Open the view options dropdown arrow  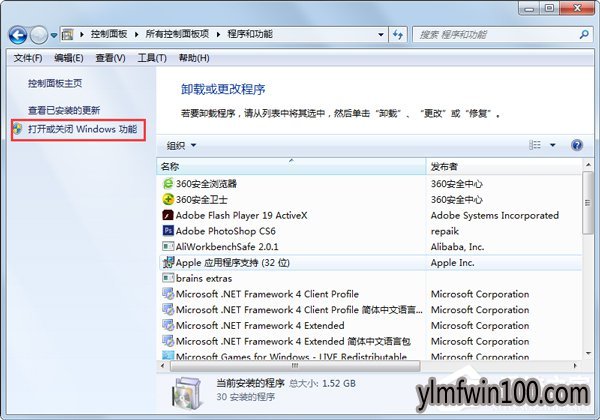[x=553, y=145]
